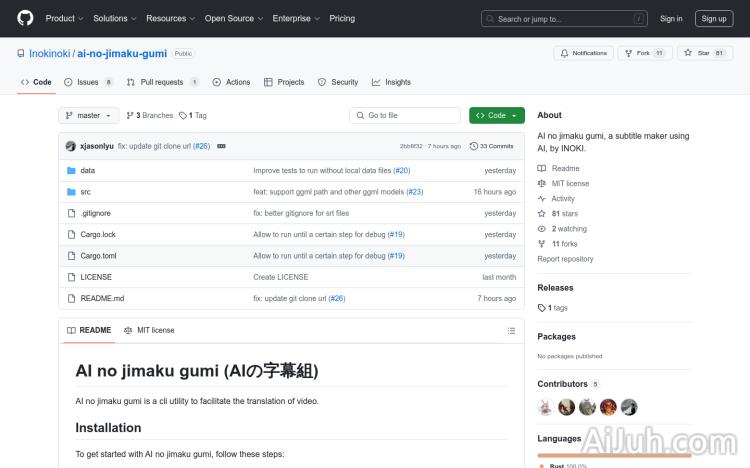Open the Contributors heading link
Screen dimensions: 750x468
point(568,384)
